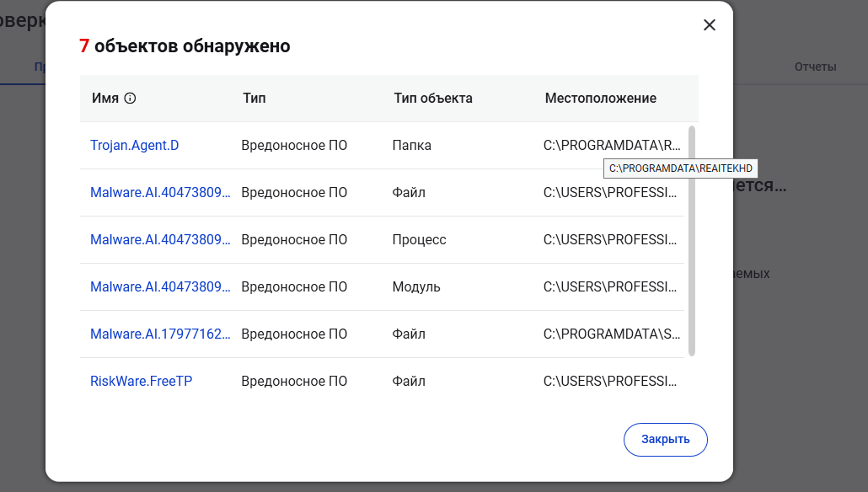Sort by the Имя column header
This screenshot has height=492, width=868.
click(x=105, y=98)
